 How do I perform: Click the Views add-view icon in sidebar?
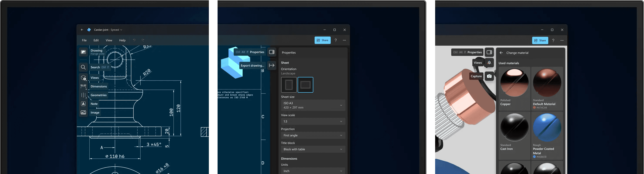point(83,78)
